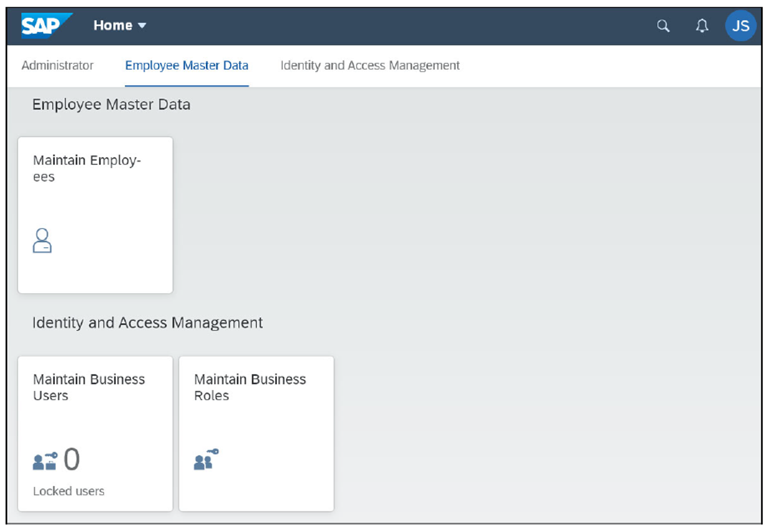
Task: Click the search magnifier in the shell bar
Action: pyautogui.click(x=662, y=26)
